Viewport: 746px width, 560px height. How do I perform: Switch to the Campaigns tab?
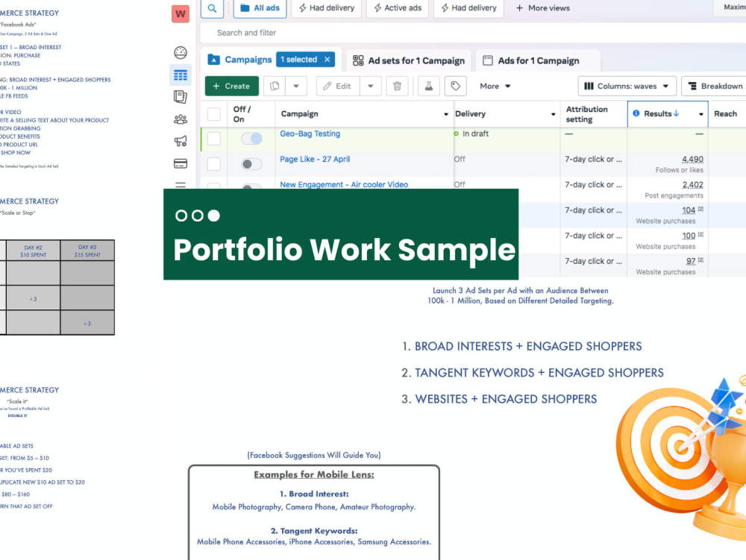point(248,60)
